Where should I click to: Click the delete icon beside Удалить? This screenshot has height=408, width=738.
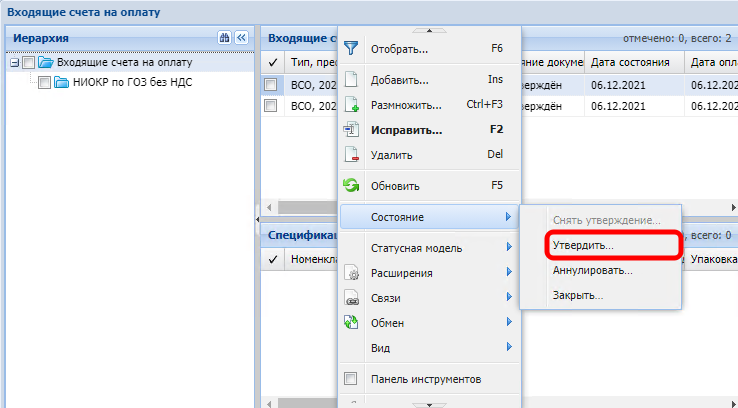351,154
